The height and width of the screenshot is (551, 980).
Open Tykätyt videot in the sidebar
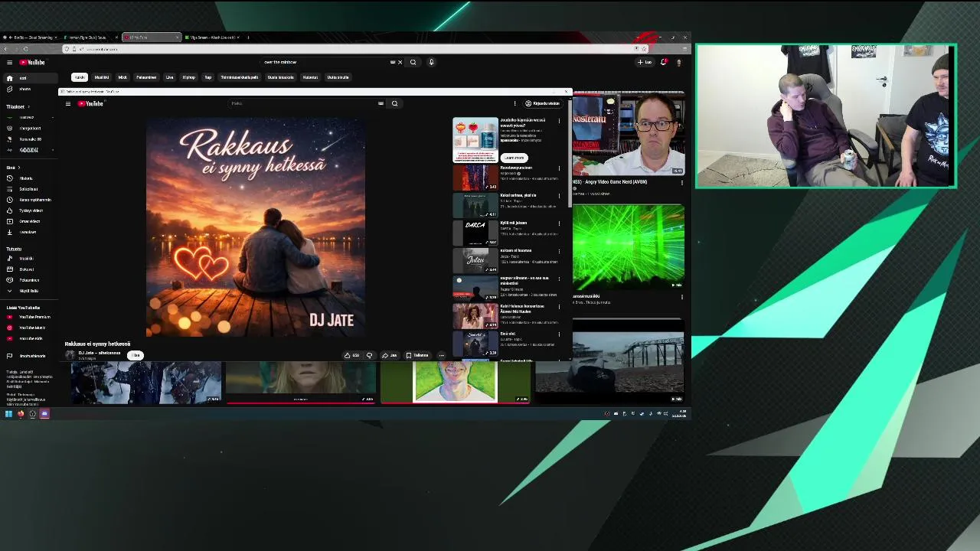pyautogui.click(x=29, y=210)
